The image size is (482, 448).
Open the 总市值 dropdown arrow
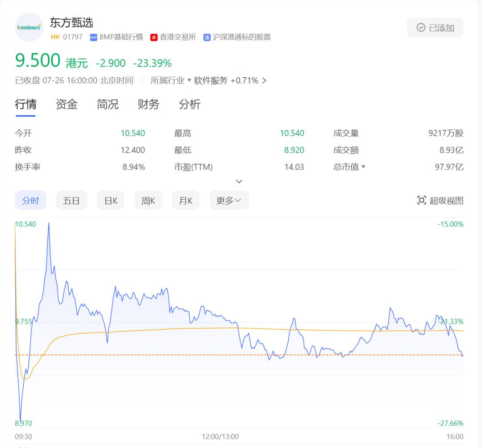tap(363, 167)
